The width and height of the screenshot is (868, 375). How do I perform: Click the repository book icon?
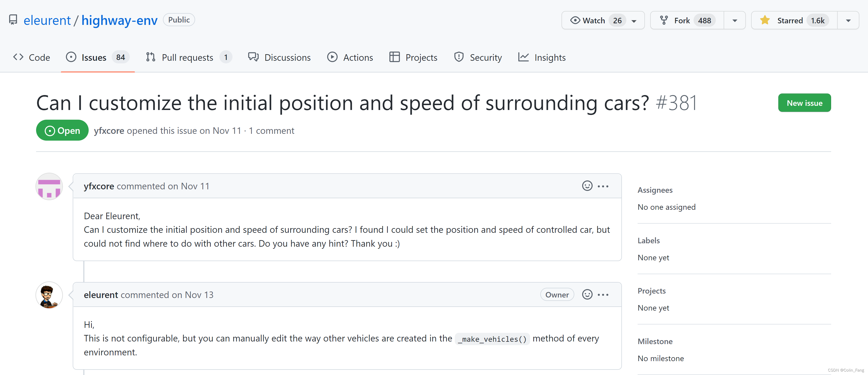click(13, 20)
